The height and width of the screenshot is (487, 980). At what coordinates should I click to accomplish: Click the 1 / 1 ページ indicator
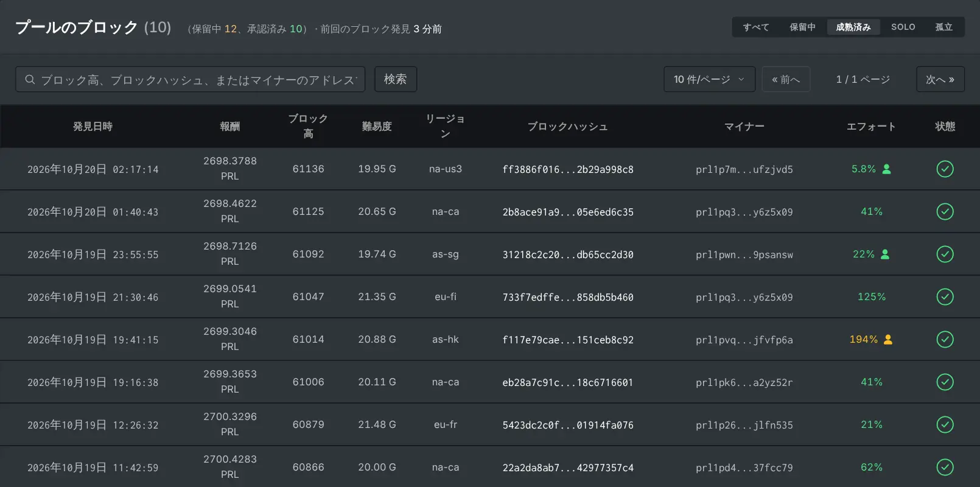pos(863,79)
